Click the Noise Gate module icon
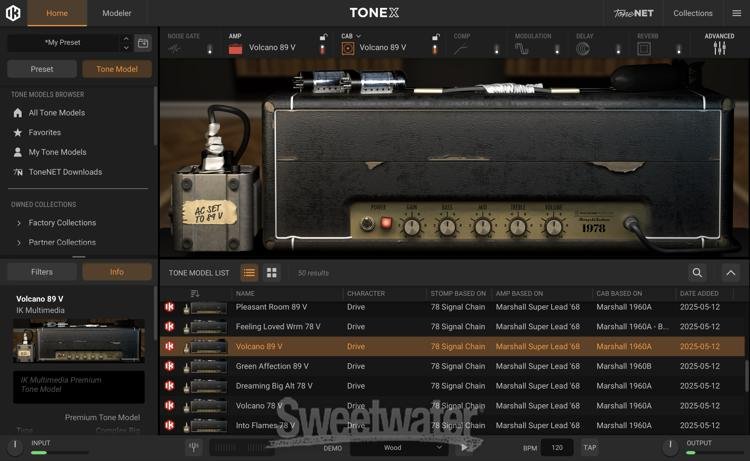 coord(174,49)
